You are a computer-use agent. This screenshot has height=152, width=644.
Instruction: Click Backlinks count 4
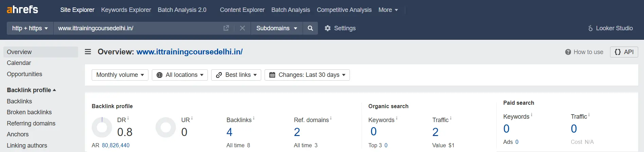point(230,132)
